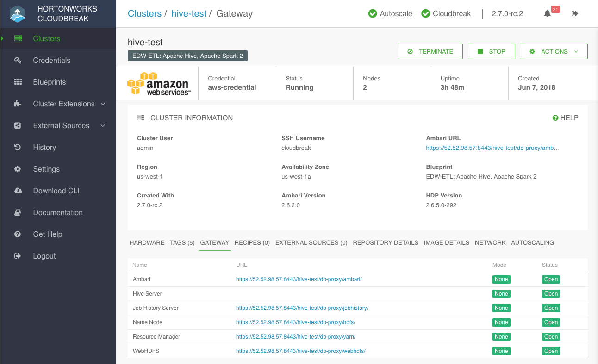Switch to the RECIPES (0) tab
Viewport: 598px width, 364px height.
point(252,242)
